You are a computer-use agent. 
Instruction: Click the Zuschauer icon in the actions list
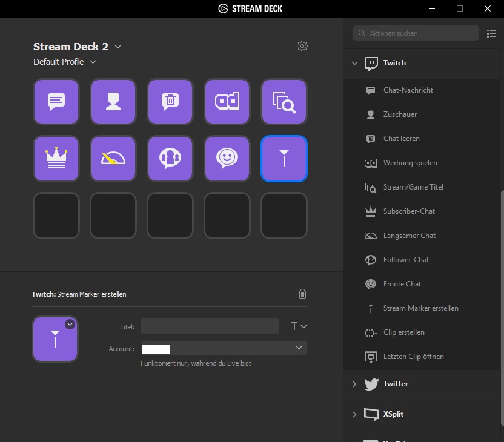[x=371, y=114]
